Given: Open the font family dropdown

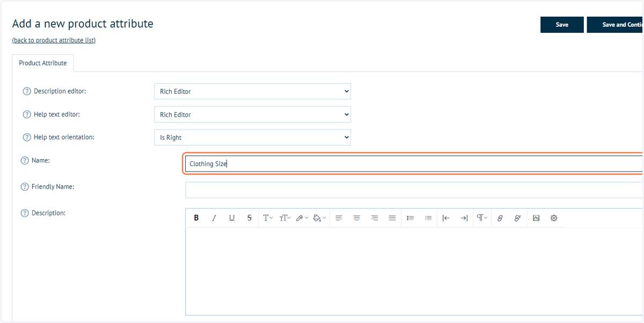Looking at the screenshot, I should click(268, 218).
